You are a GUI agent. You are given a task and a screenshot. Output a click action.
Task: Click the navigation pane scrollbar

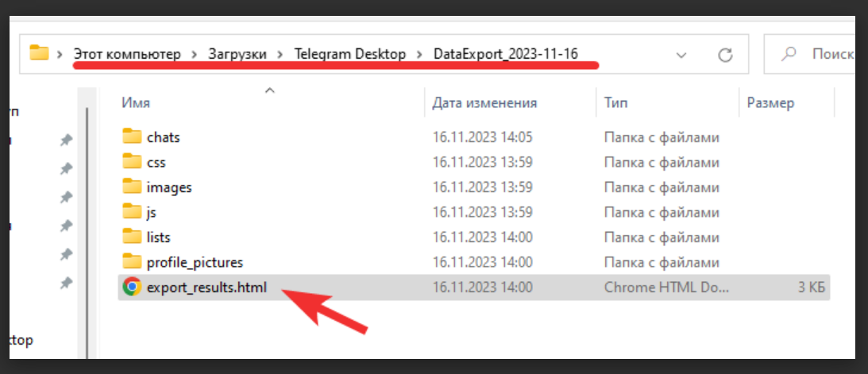tap(87, 233)
